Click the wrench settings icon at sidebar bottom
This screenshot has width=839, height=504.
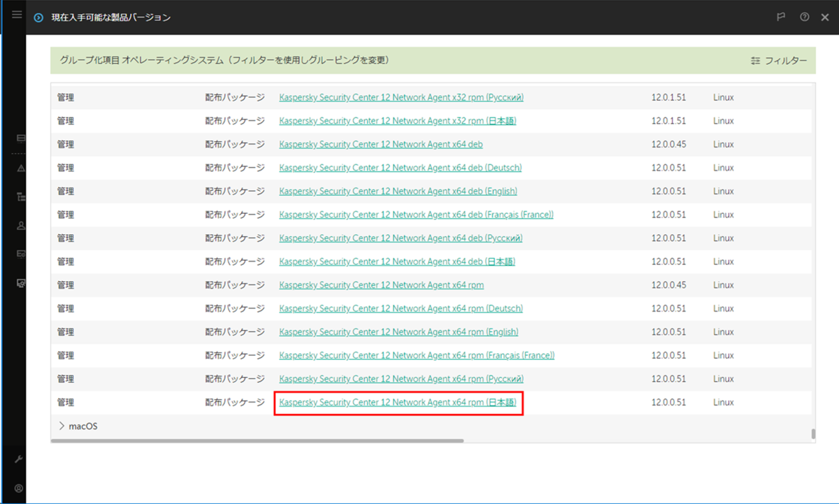18,459
